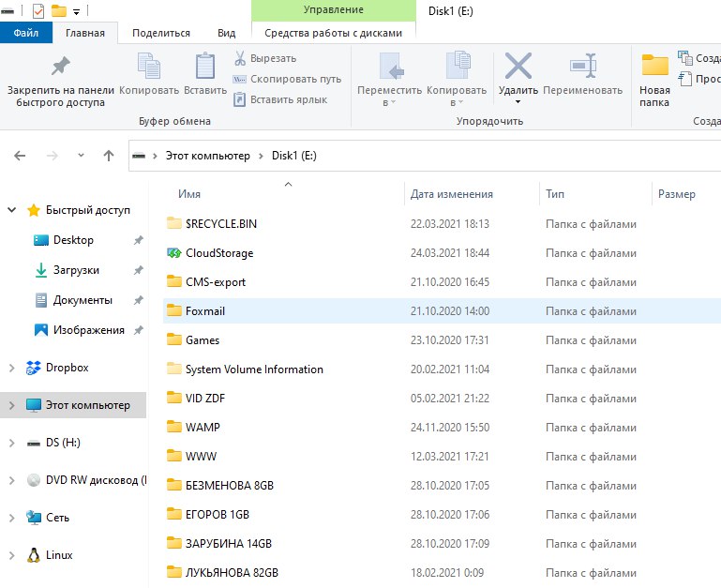Click the properties checkmark icon in title bar

[x=38, y=10]
